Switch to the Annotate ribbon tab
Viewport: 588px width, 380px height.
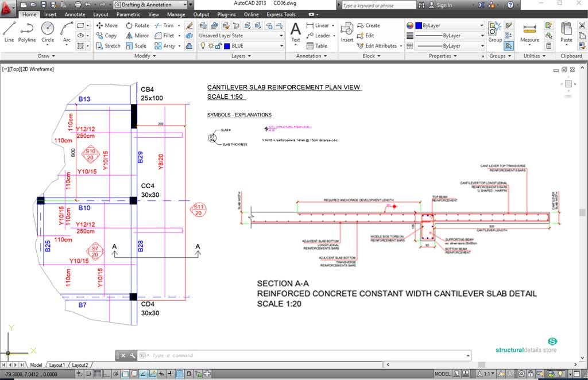(x=75, y=14)
